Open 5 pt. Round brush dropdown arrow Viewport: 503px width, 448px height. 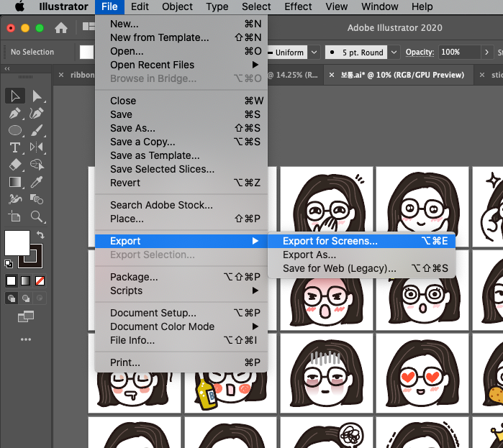point(394,52)
